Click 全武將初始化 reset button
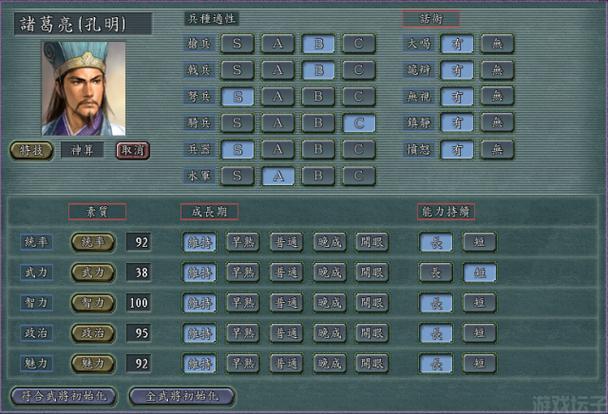608x414 pixels. [x=182, y=395]
